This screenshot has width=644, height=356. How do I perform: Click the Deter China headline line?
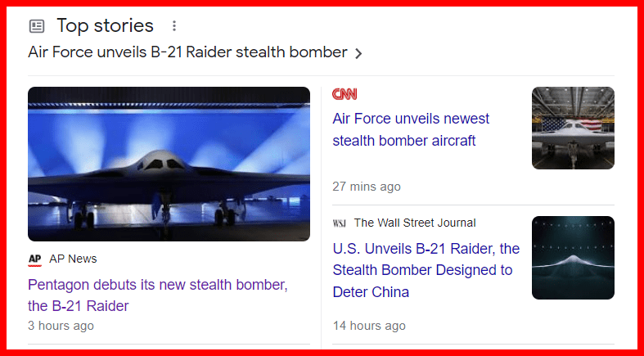pyautogui.click(x=371, y=292)
